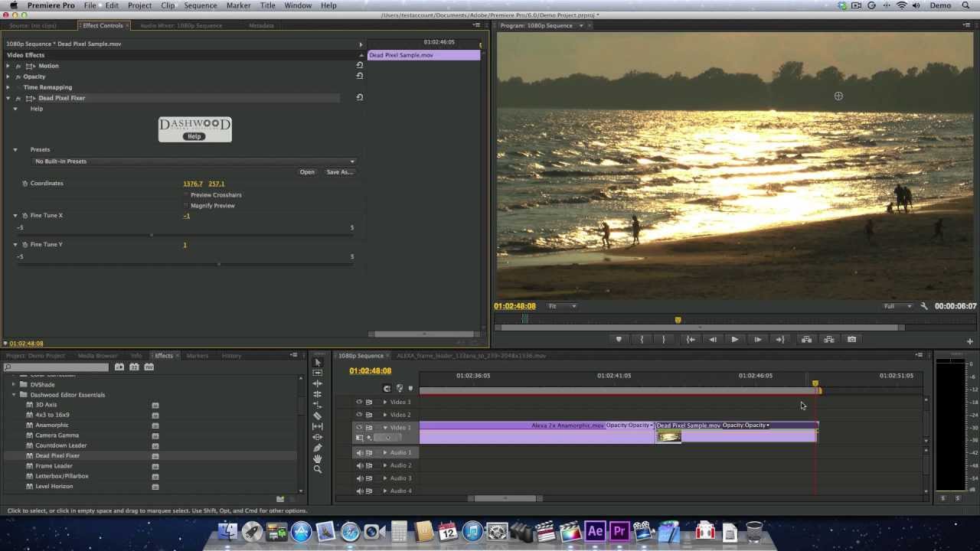Expand the Time Remapping effect
980x551 pixels.
coord(8,87)
